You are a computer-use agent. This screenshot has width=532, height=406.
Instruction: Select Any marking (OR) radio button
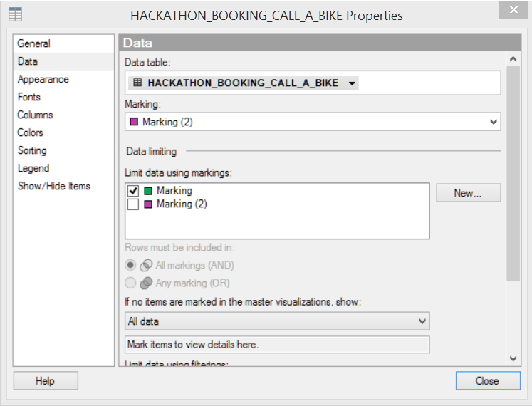130,283
